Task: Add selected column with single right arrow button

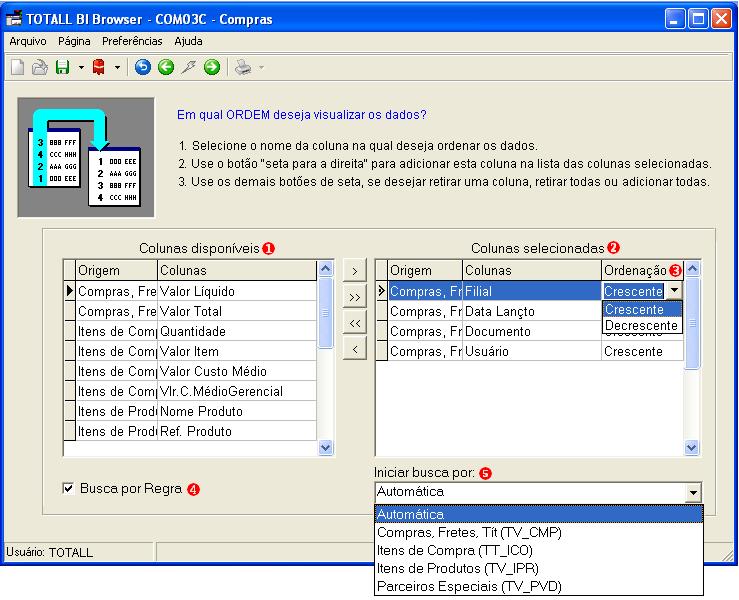Action: [x=355, y=271]
